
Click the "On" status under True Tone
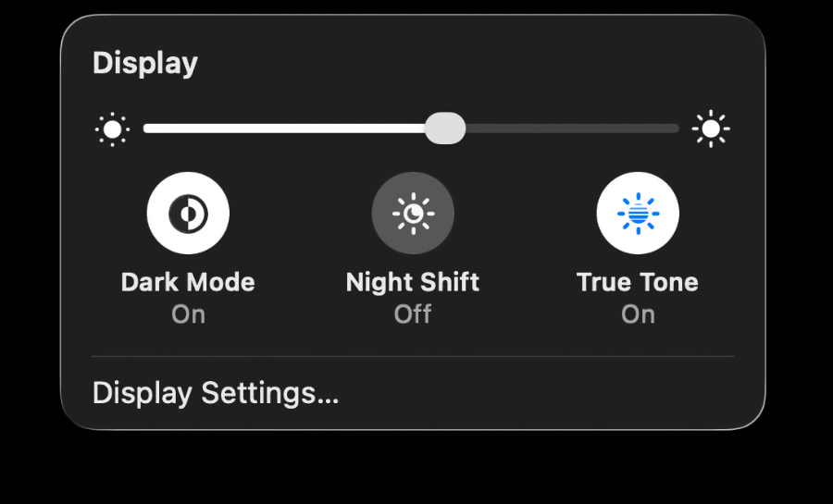click(638, 314)
